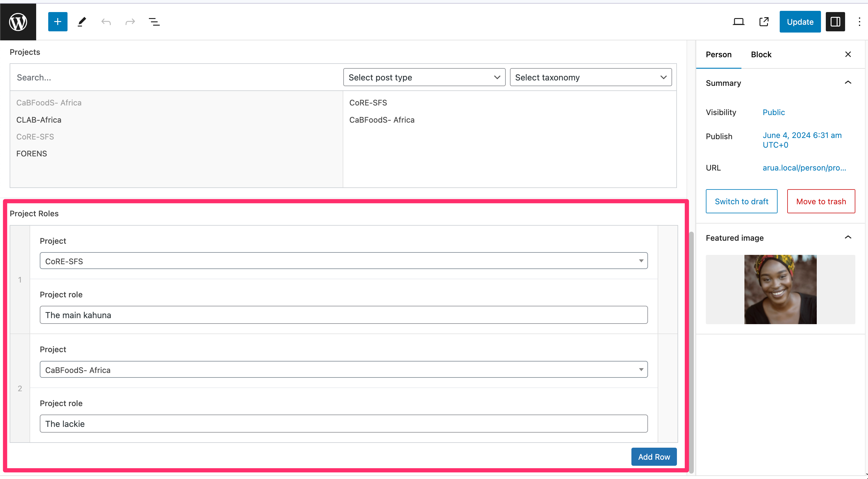
Task: Click the featured image thumbnail
Action: click(780, 289)
